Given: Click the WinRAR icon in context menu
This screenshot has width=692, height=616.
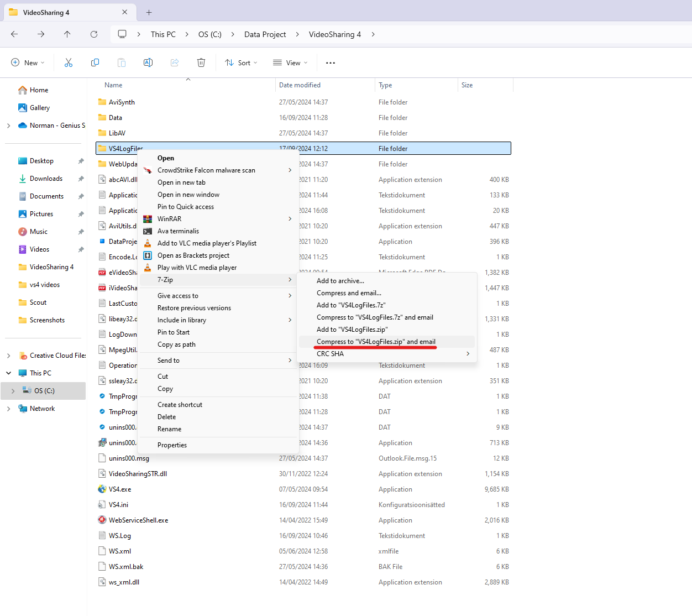Looking at the screenshot, I should pos(148,219).
